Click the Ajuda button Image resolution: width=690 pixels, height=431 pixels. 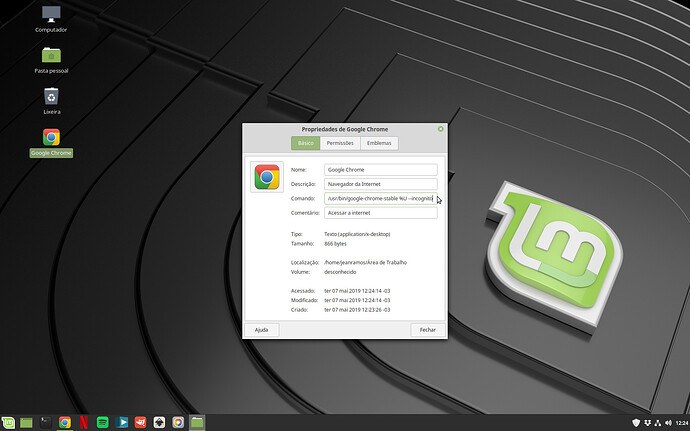coord(261,330)
